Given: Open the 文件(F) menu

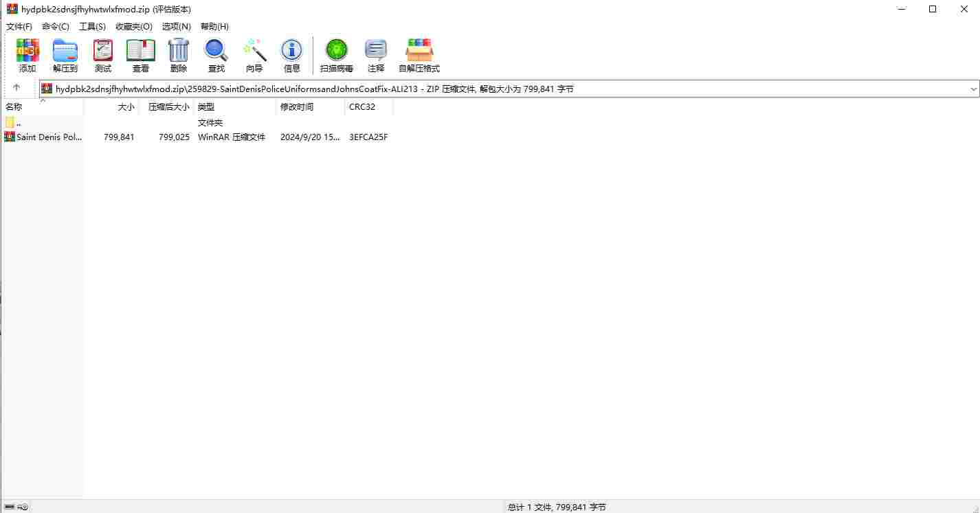Looking at the screenshot, I should (19, 26).
